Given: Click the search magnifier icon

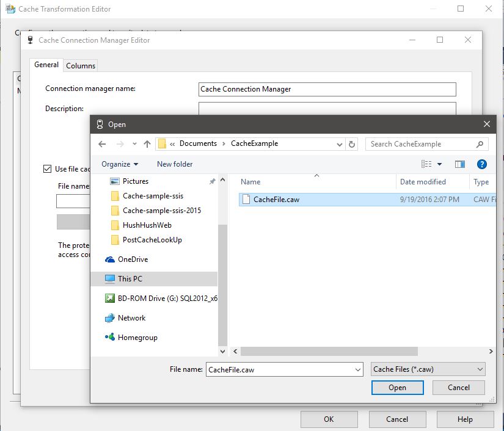Looking at the screenshot, I should pyautogui.click(x=480, y=144).
